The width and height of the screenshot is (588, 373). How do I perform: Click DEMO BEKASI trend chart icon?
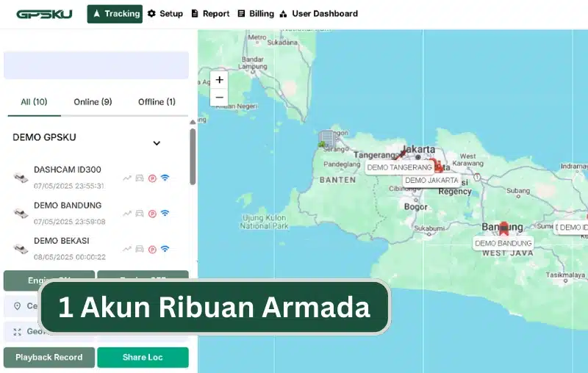pyautogui.click(x=127, y=249)
